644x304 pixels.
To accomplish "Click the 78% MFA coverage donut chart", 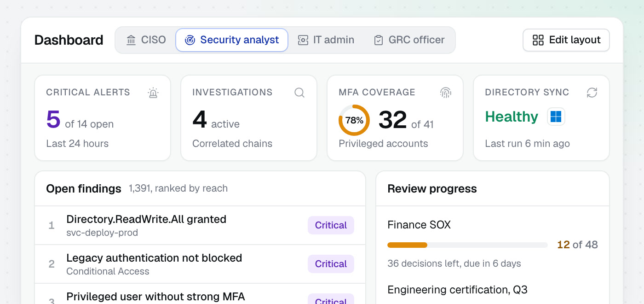I will tap(354, 120).
